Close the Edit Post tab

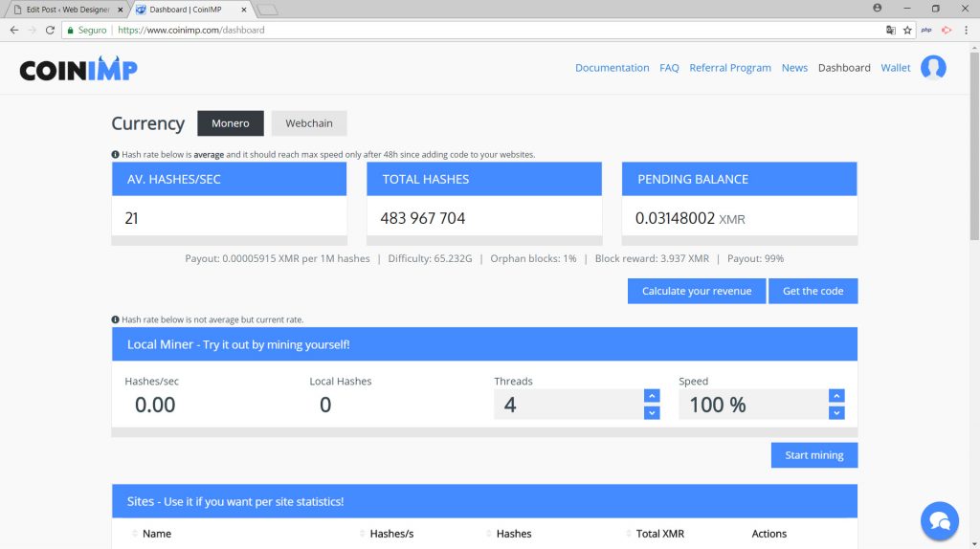point(120,10)
